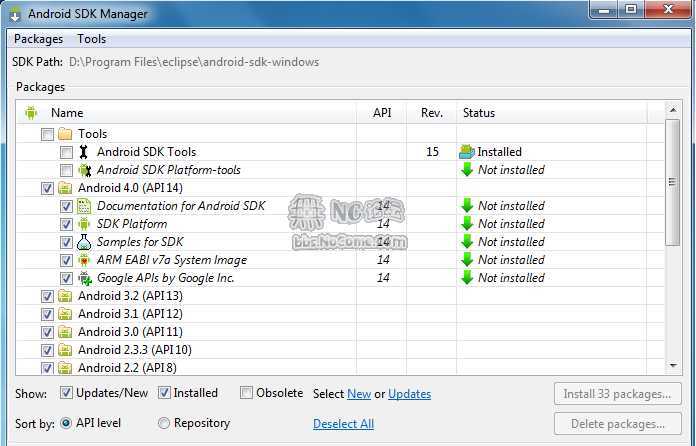Click the Install 33 packages button

(x=617, y=394)
